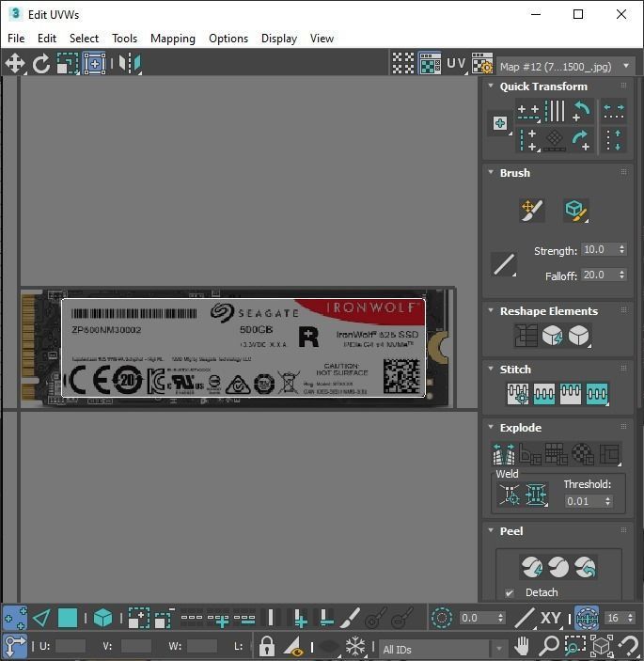Select the Rotate tool
This screenshot has height=661, width=644.
tap(40, 64)
